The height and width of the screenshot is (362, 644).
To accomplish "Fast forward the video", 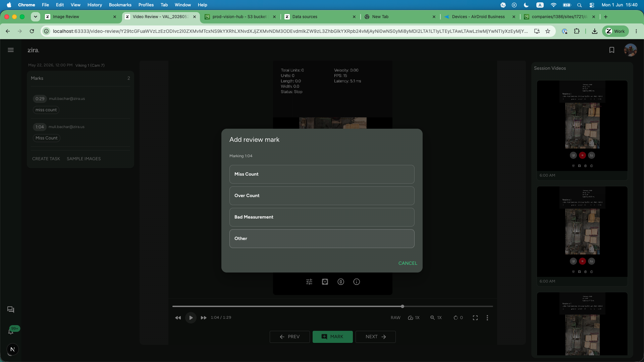I will [x=204, y=318].
